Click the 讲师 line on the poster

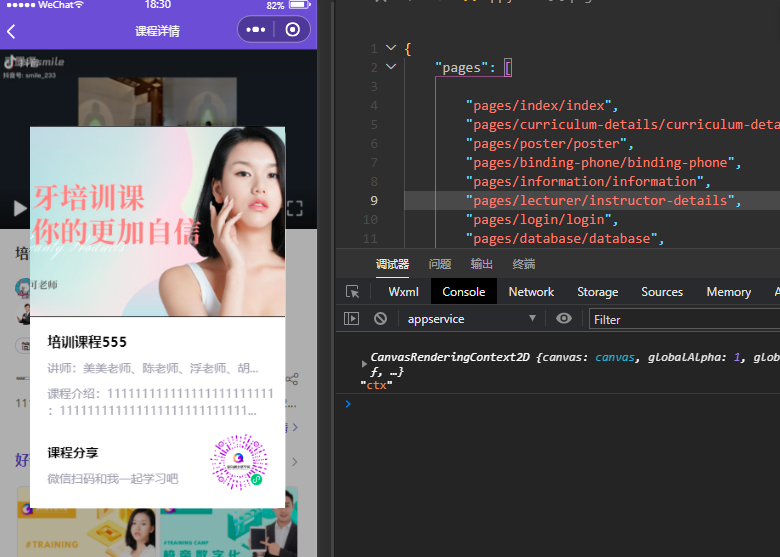(153, 369)
